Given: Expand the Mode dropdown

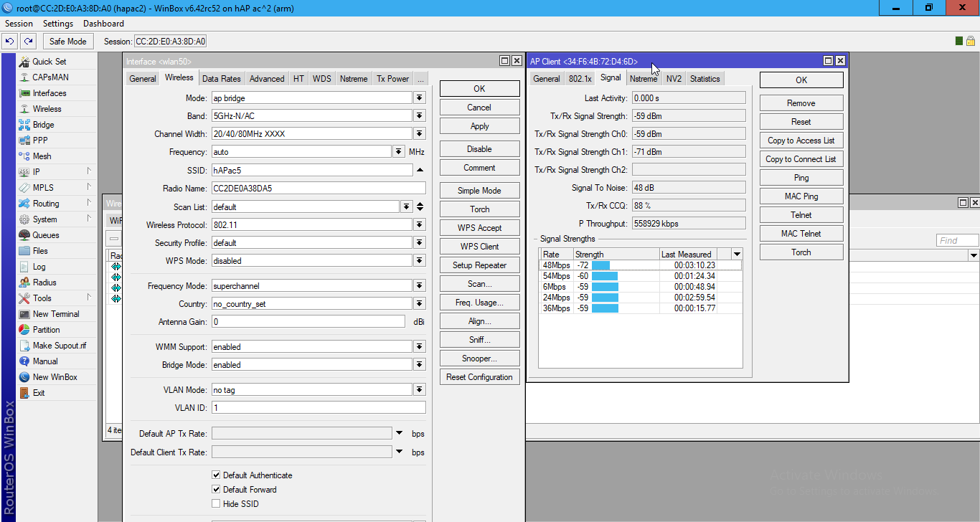Looking at the screenshot, I should point(420,98).
